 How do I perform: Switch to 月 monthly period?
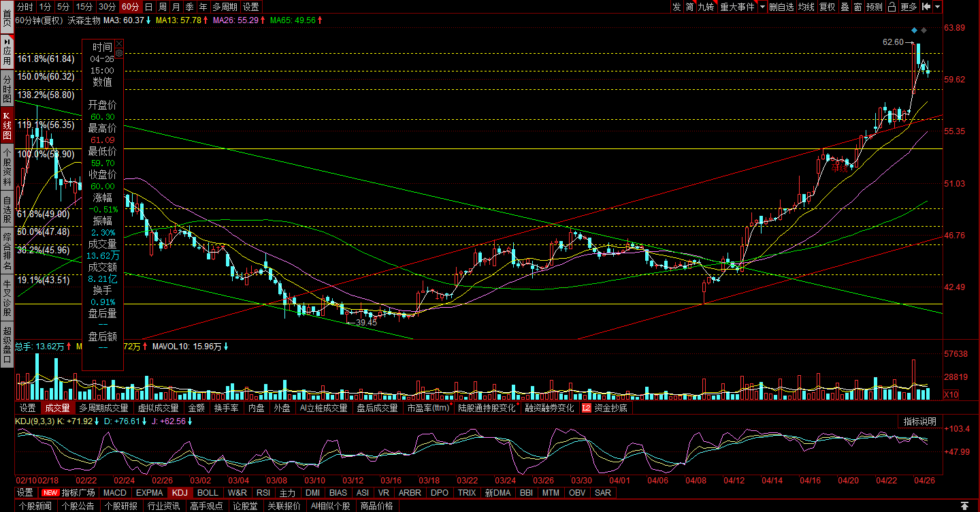(x=176, y=7)
